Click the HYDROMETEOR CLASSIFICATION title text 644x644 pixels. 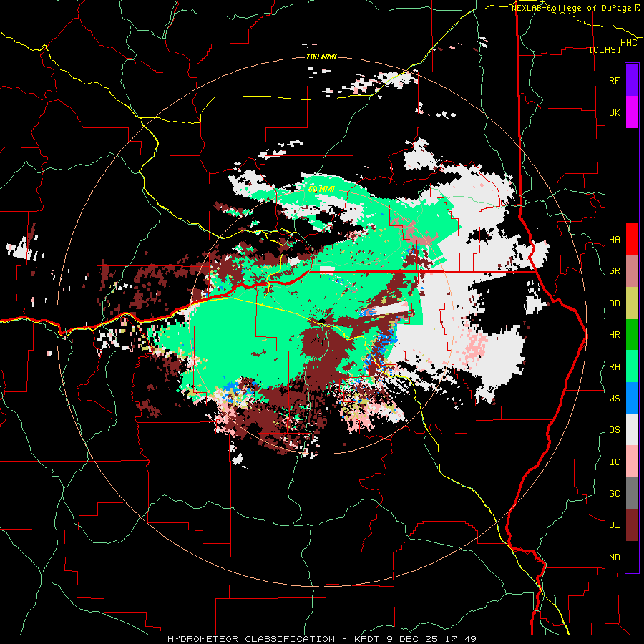click(x=251, y=639)
